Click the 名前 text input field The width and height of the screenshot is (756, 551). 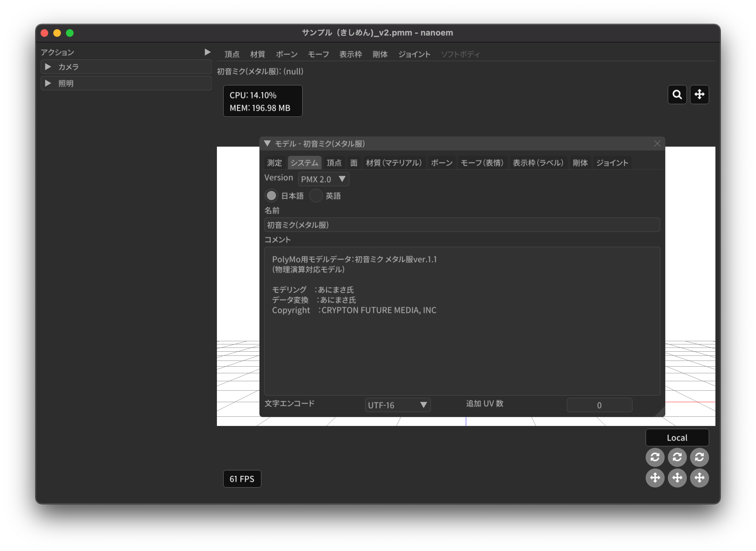pos(462,225)
